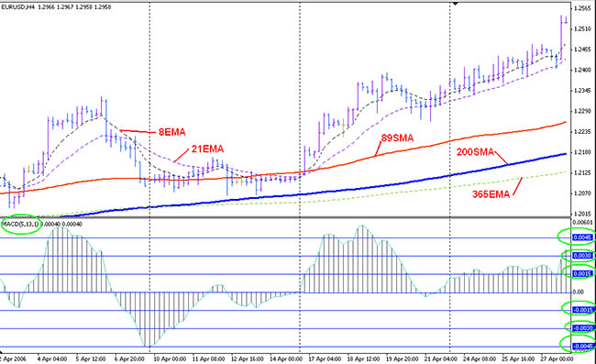The image size is (596, 364).
Task: Click the 1.2070 price axis label
Action: (x=583, y=193)
